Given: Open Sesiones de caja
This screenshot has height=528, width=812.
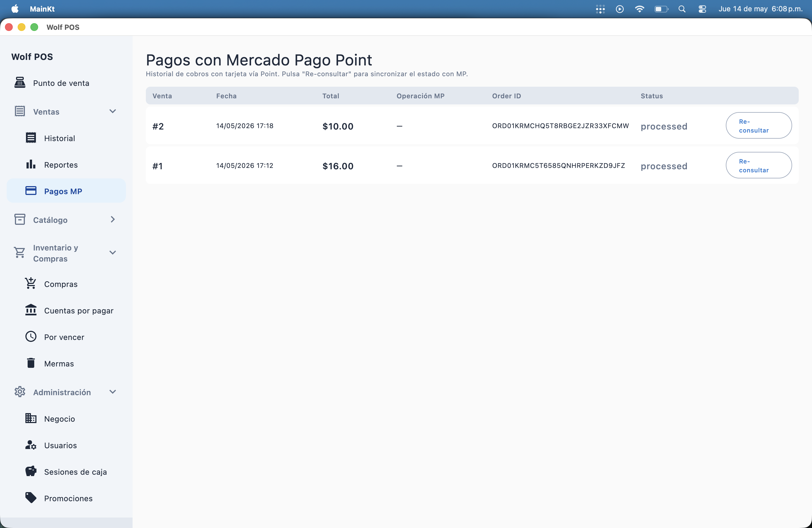Looking at the screenshot, I should (x=66, y=472).
